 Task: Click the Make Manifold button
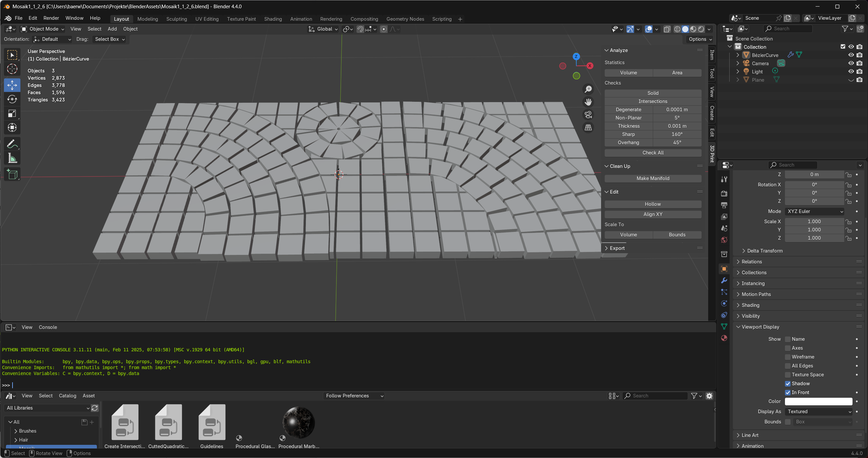click(652, 178)
